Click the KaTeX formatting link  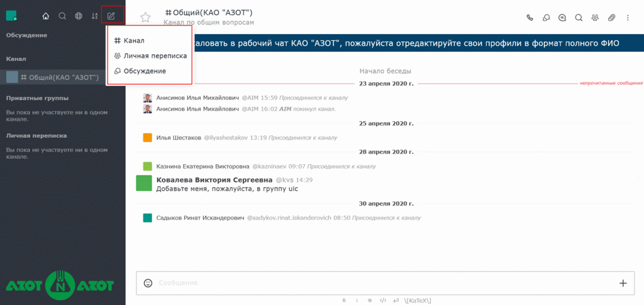tap(418, 301)
